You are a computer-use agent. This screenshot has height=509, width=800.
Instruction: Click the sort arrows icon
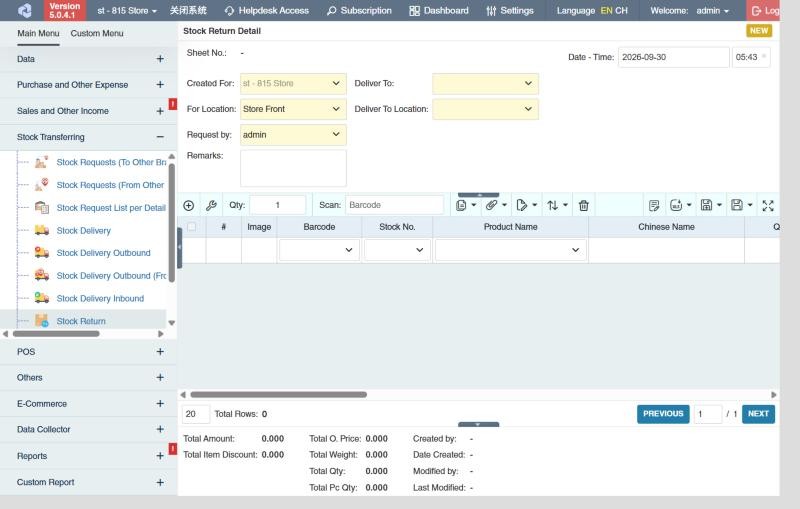coord(553,206)
